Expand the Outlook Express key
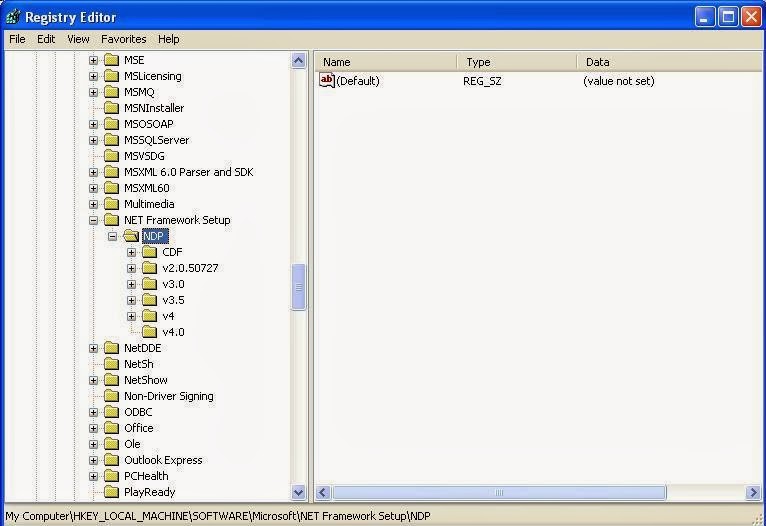Image resolution: width=766 pixels, height=526 pixels. (93, 460)
